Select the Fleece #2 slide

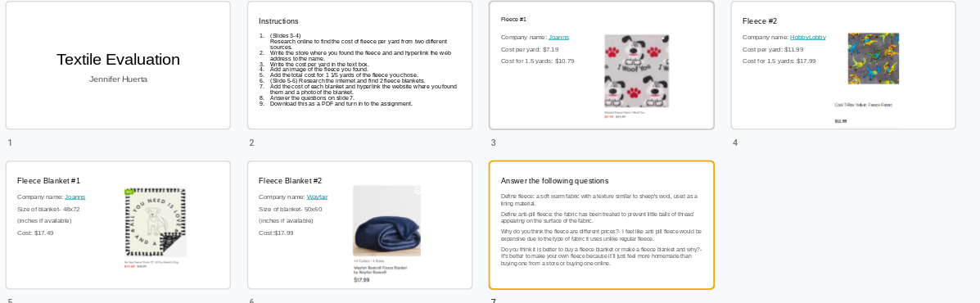tap(843, 65)
